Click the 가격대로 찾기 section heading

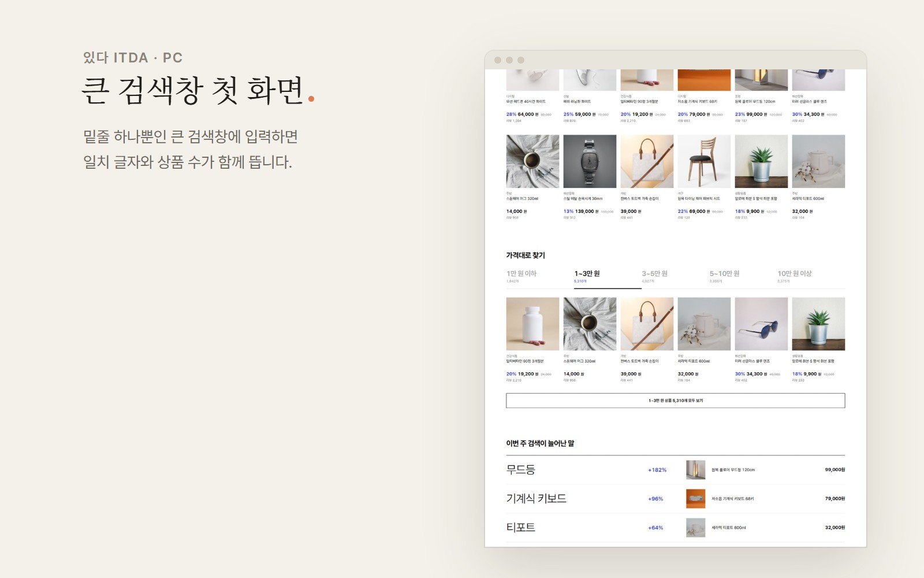click(x=526, y=255)
